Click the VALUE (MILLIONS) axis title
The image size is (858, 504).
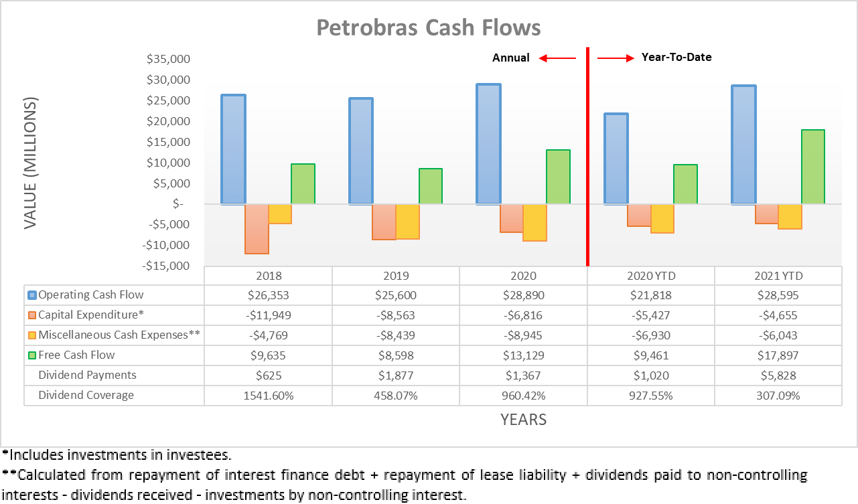30,163
